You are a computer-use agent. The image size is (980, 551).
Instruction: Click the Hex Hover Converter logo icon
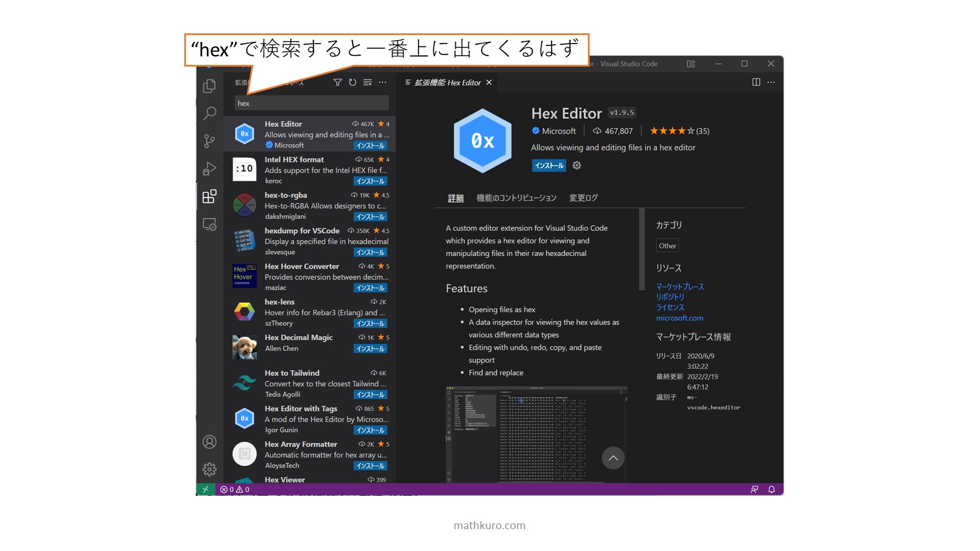(244, 276)
